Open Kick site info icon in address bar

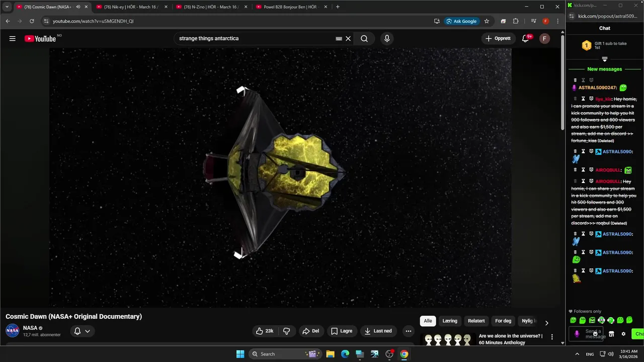tap(572, 16)
